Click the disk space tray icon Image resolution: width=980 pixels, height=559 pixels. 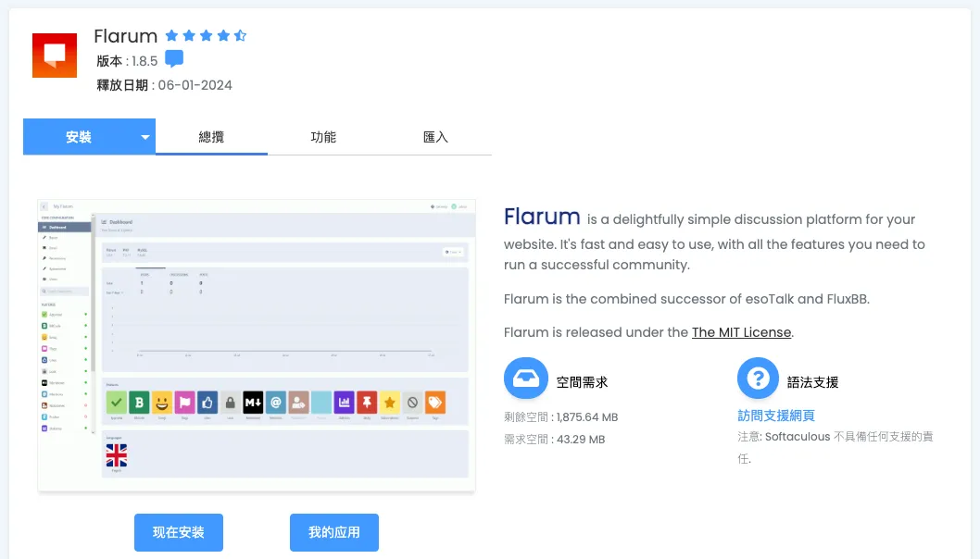(525, 378)
